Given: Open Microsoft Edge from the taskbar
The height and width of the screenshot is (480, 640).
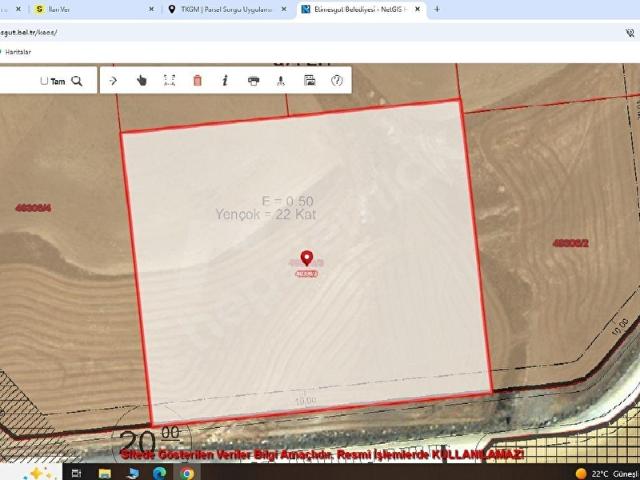Looking at the screenshot, I should (x=160, y=473).
